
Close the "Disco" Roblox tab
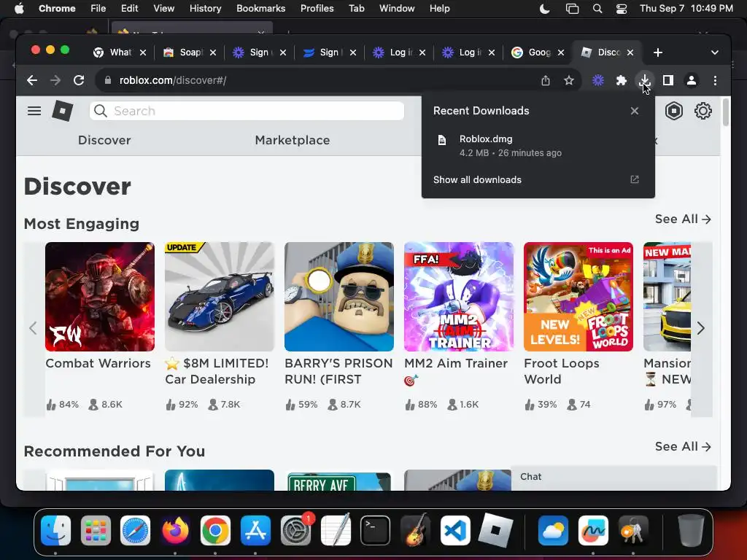(x=630, y=52)
